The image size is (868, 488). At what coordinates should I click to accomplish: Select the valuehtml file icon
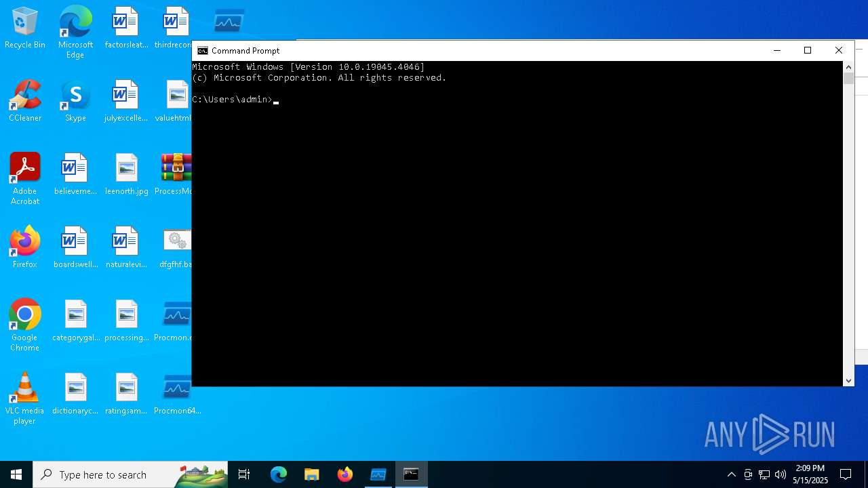coord(175,102)
